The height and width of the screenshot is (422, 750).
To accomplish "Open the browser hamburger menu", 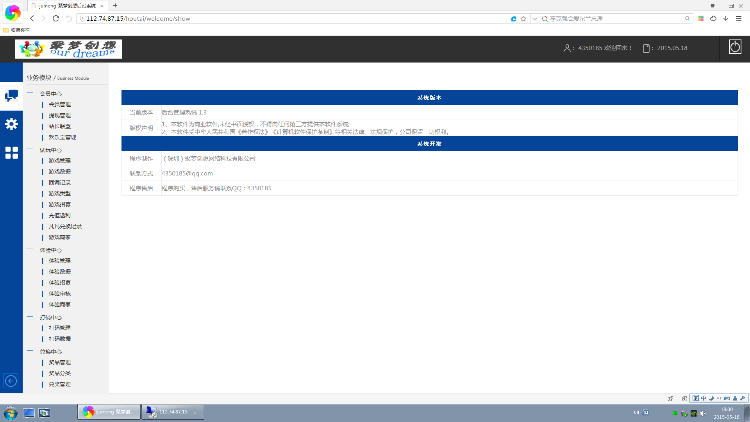I will point(739,18).
